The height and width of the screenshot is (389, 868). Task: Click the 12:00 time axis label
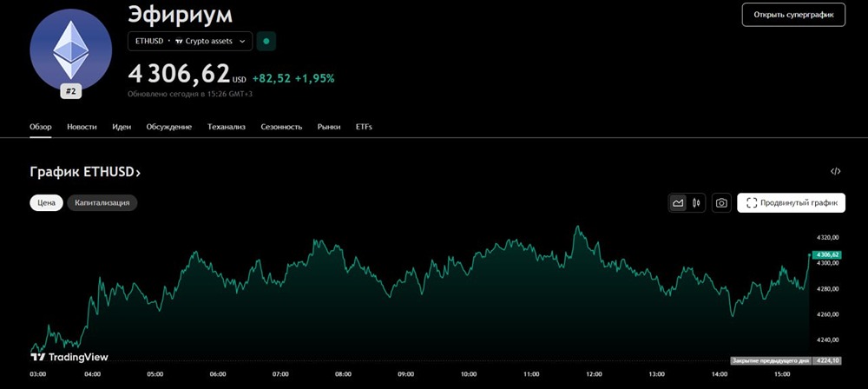[x=594, y=374]
